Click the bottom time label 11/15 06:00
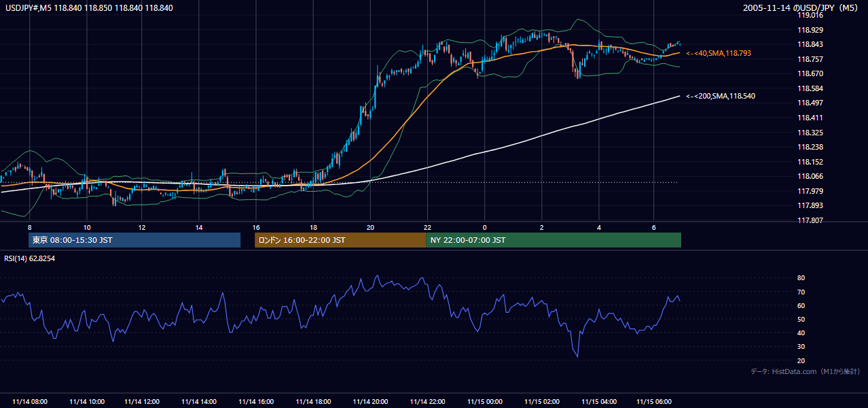 [653, 402]
